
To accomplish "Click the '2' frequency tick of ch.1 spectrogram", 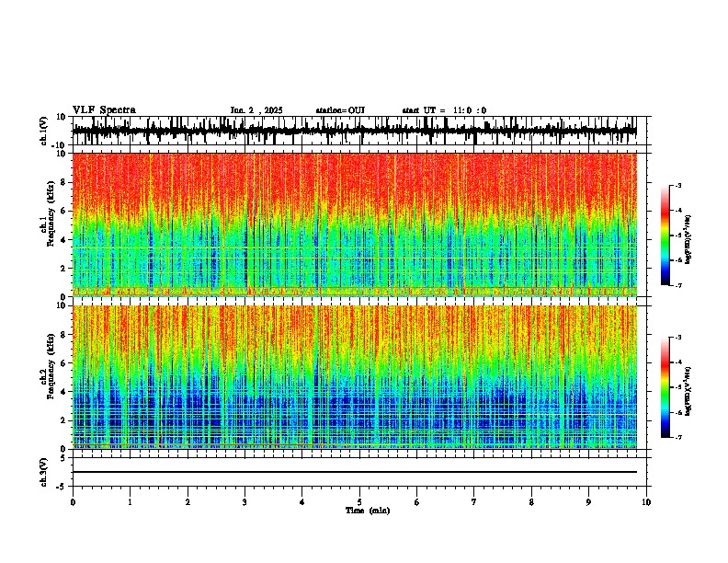I will pyautogui.click(x=64, y=269).
